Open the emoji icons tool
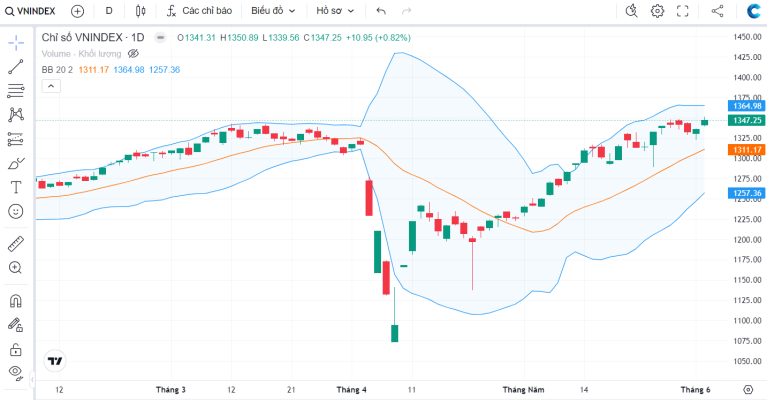 point(16,211)
